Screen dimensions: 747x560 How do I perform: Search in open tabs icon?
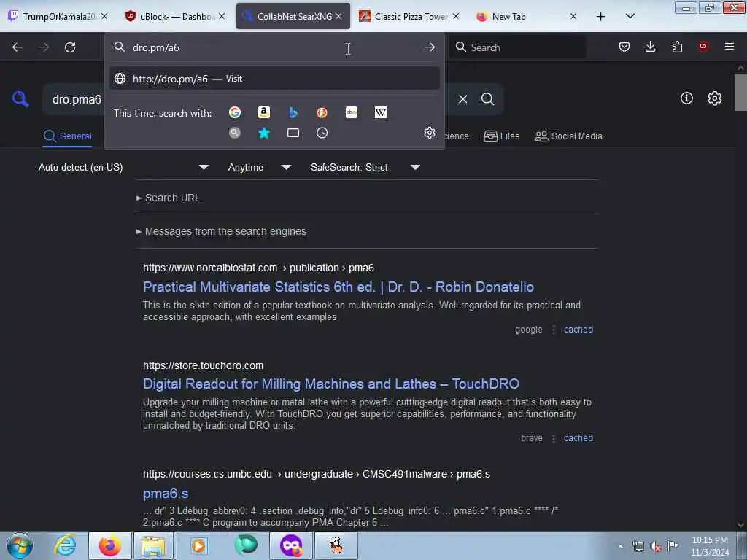(x=293, y=133)
